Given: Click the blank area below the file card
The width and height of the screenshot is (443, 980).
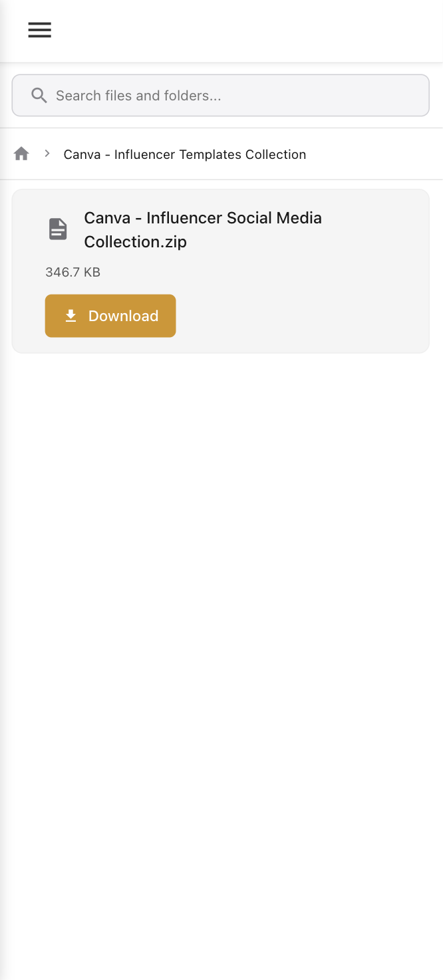Looking at the screenshot, I should click(x=222, y=665).
